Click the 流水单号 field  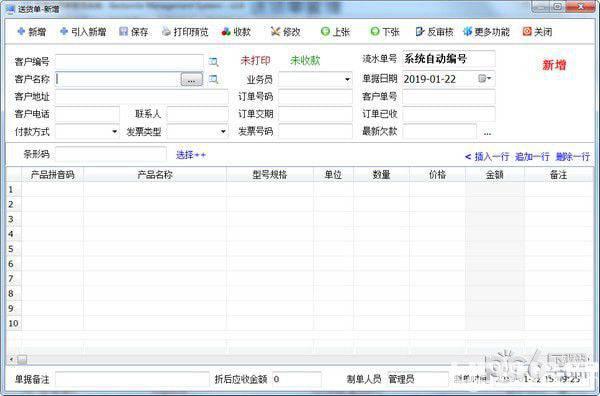point(449,59)
